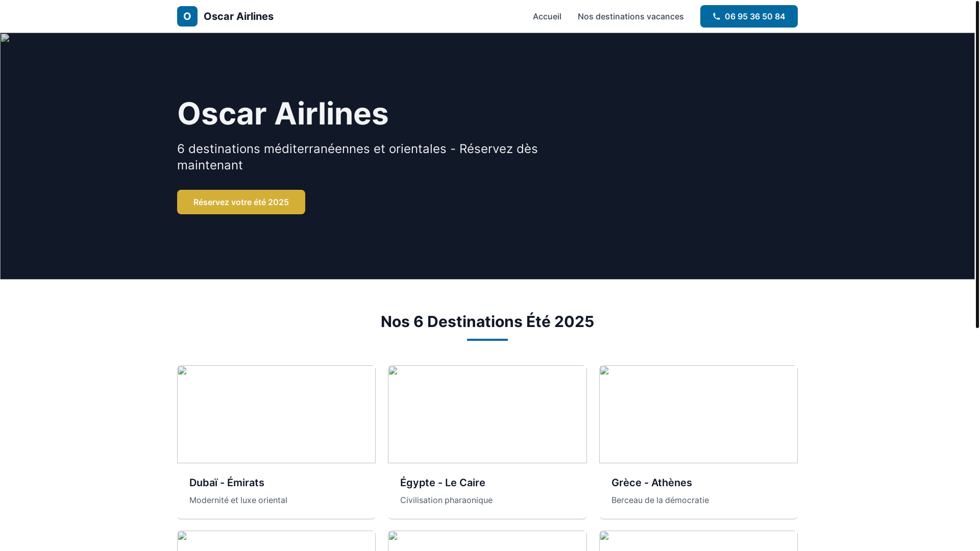Click the phone icon in call button

tap(717, 16)
